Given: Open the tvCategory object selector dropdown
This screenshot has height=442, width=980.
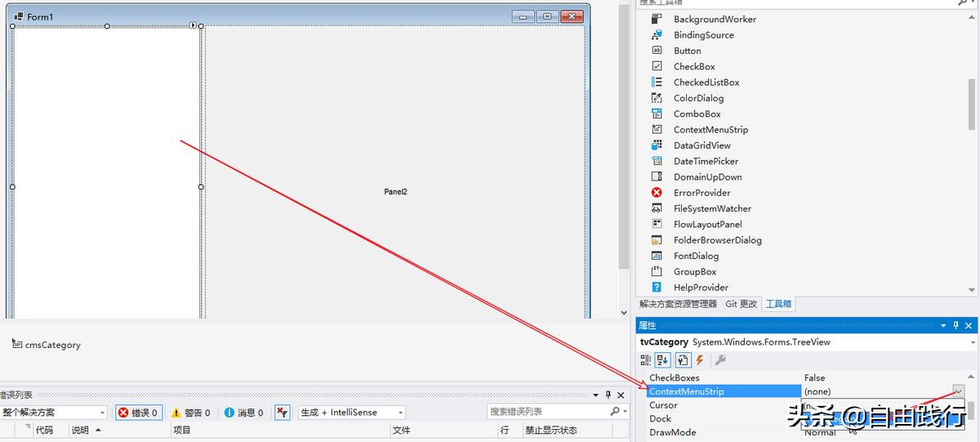Looking at the screenshot, I should [971, 342].
